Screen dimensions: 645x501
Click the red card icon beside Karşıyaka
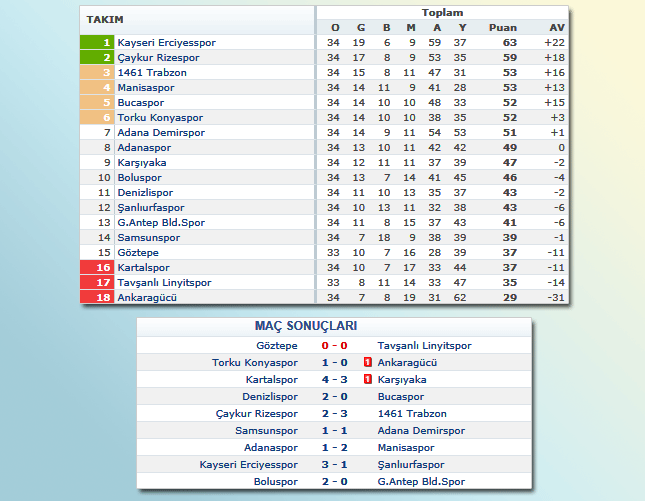pos(368,379)
